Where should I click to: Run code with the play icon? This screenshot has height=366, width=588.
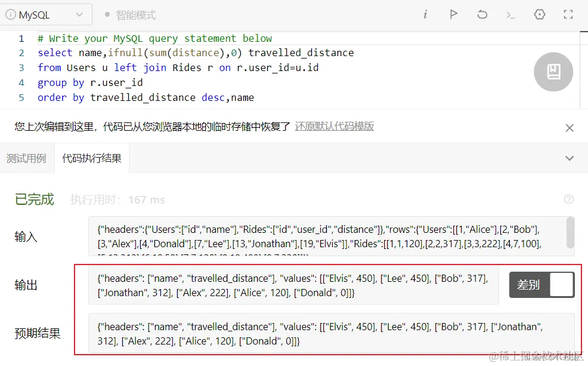point(453,15)
